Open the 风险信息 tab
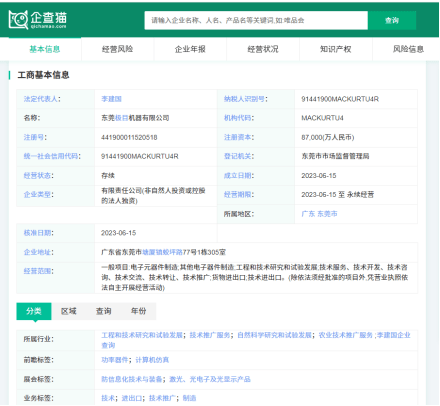This screenshot has width=440, height=406. click(x=408, y=49)
